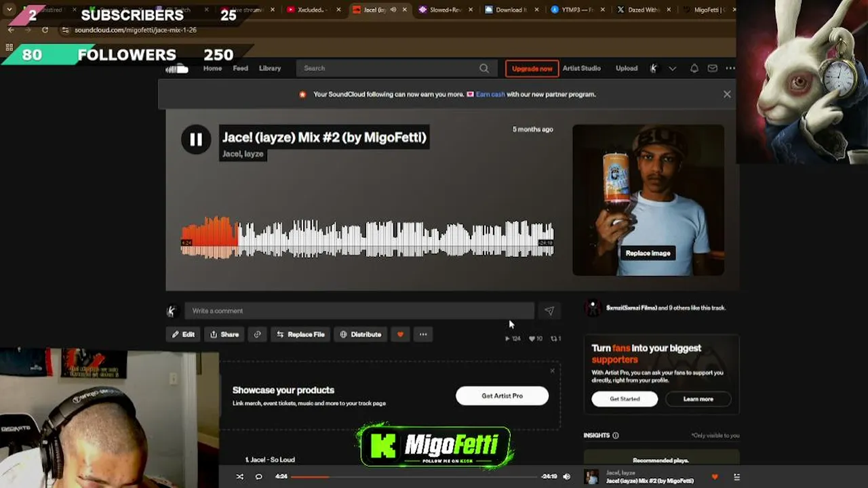The image size is (868, 488).
Task: Close the Showcase your products card
Action: point(552,371)
